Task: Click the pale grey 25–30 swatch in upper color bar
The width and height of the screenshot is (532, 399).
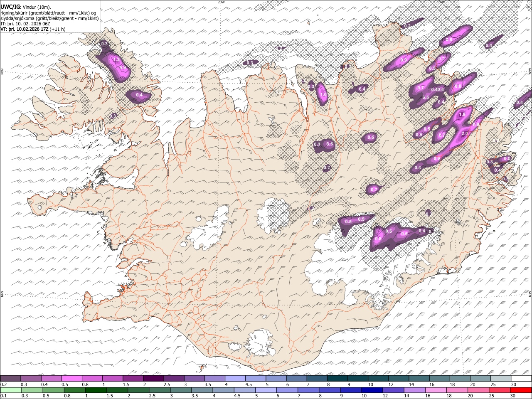Action: (501, 378)
